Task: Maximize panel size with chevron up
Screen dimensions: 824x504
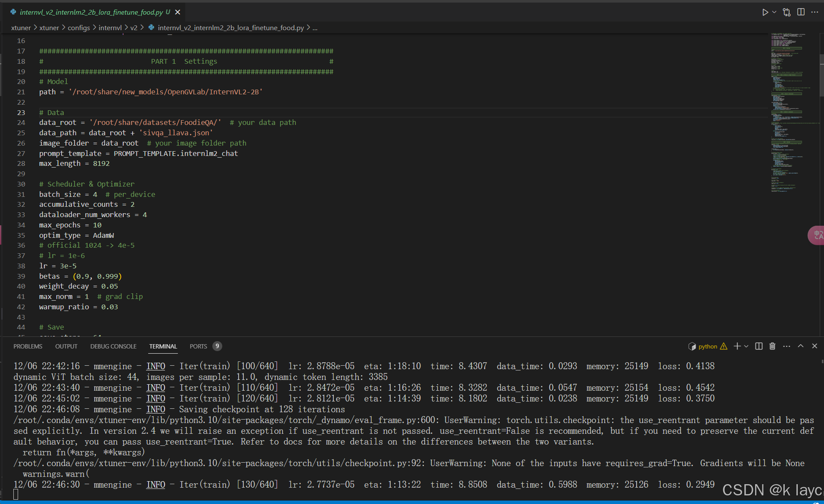Action: [801, 346]
